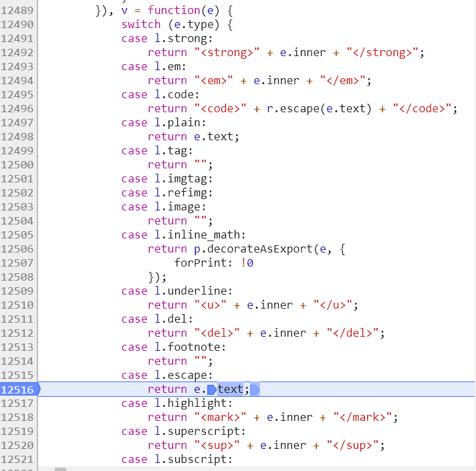
Task: Click line number 12521 in the gutter
Action: (17, 459)
